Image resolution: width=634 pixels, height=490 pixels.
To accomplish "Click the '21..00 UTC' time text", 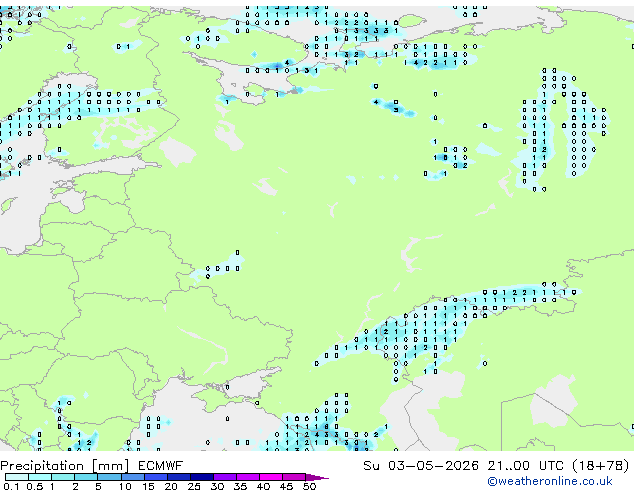I will (x=525, y=466).
